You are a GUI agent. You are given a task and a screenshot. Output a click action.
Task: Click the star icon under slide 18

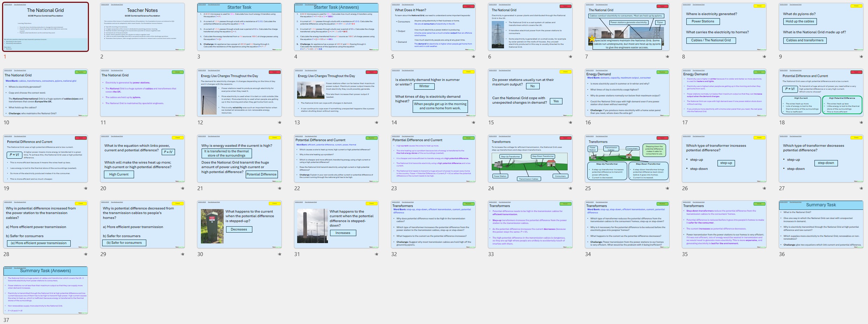click(x=861, y=123)
